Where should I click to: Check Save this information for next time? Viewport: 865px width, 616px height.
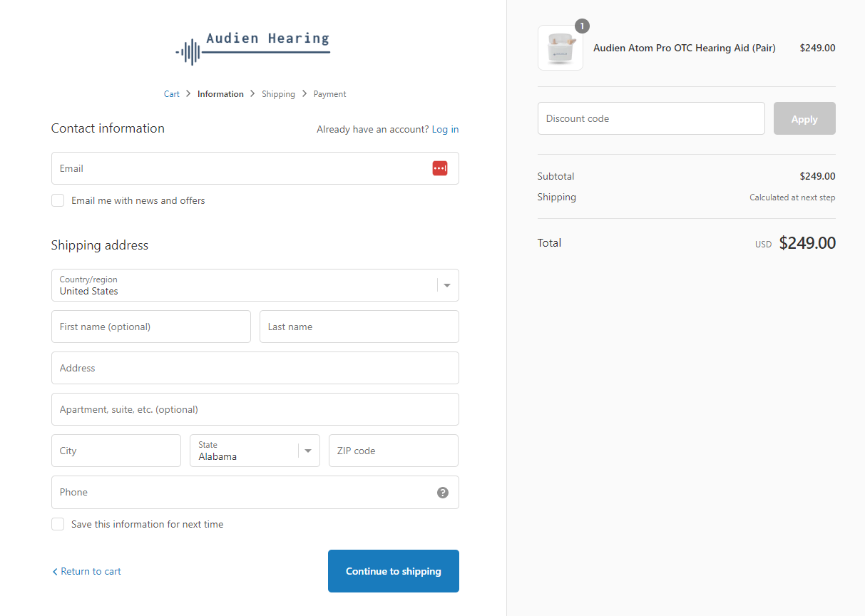(x=58, y=525)
